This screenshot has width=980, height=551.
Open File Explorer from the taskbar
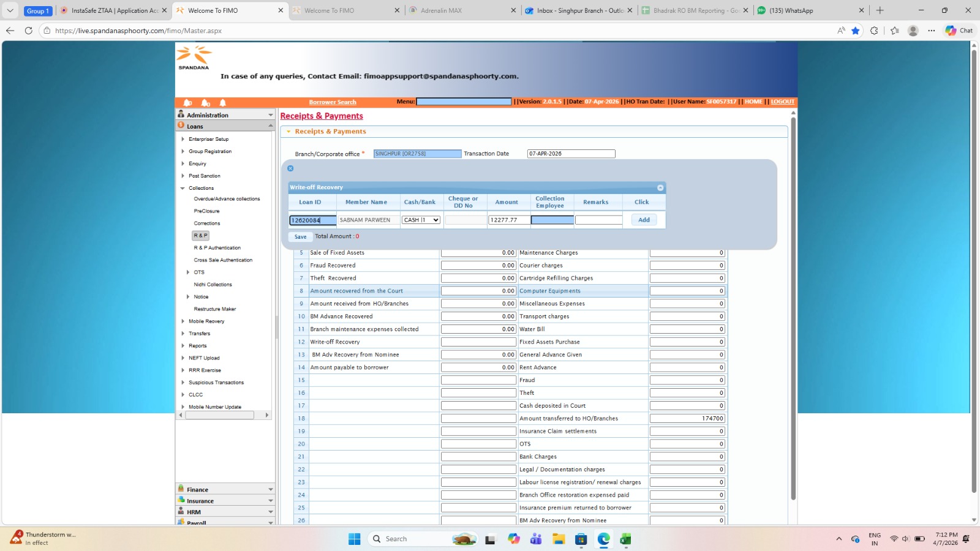[559, 539]
